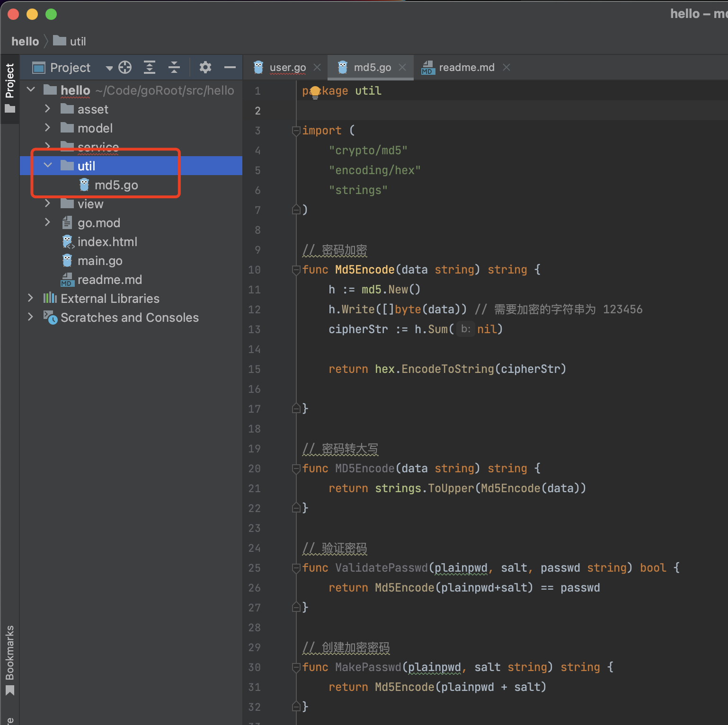Click the Project tool window side tab
This screenshot has width=728, height=725.
coord(9,88)
